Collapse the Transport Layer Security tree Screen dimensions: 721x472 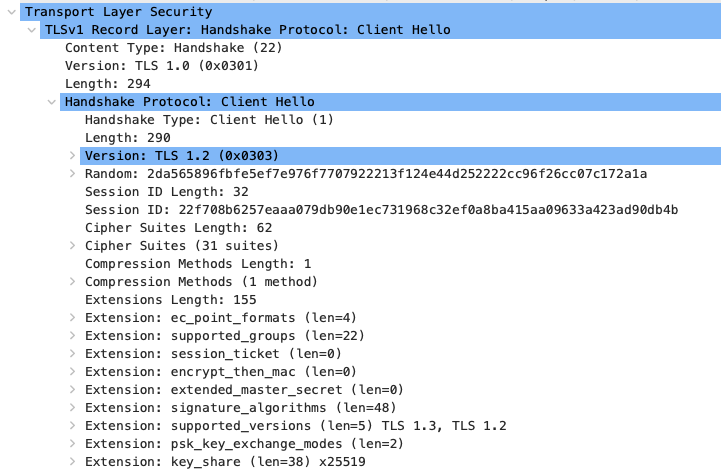(11, 12)
